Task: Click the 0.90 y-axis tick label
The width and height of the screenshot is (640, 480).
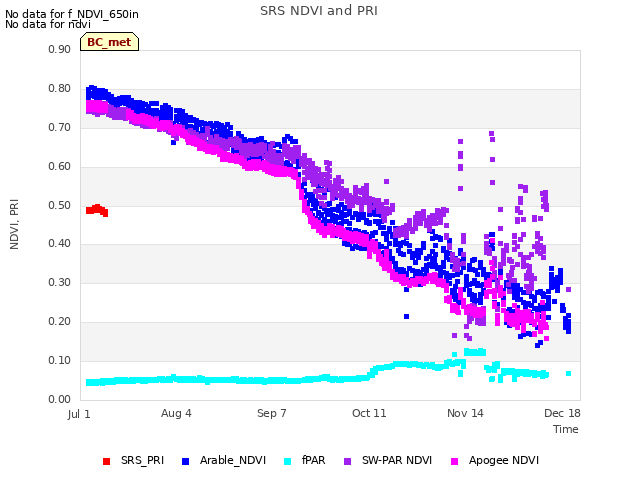Action: (x=60, y=49)
